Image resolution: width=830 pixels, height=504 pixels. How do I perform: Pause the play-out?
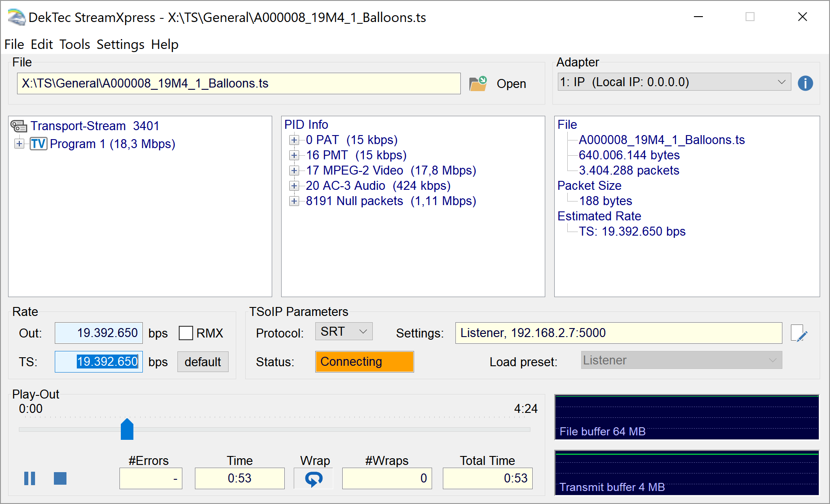[x=30, y=478]
